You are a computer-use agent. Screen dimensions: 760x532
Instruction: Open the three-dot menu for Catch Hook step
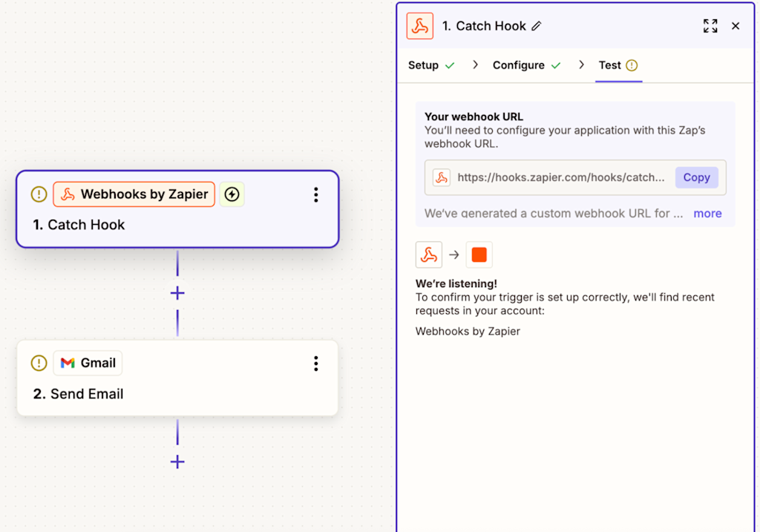(x=315, y=195)
